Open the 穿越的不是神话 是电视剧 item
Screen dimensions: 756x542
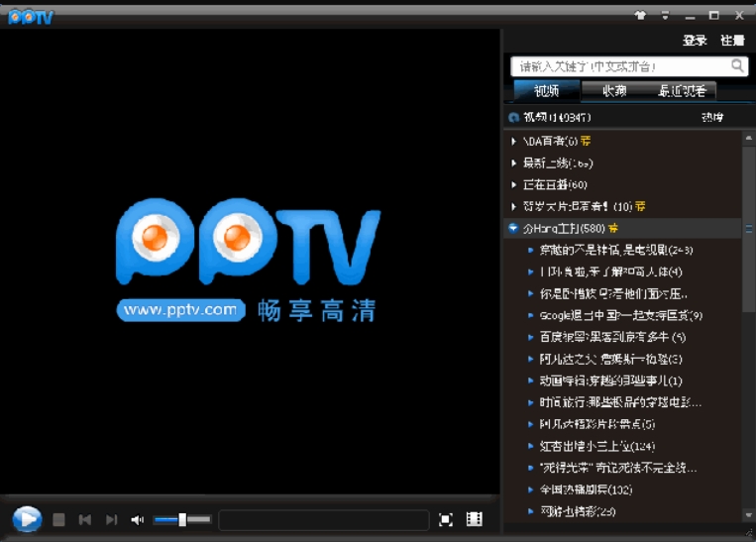616,250
